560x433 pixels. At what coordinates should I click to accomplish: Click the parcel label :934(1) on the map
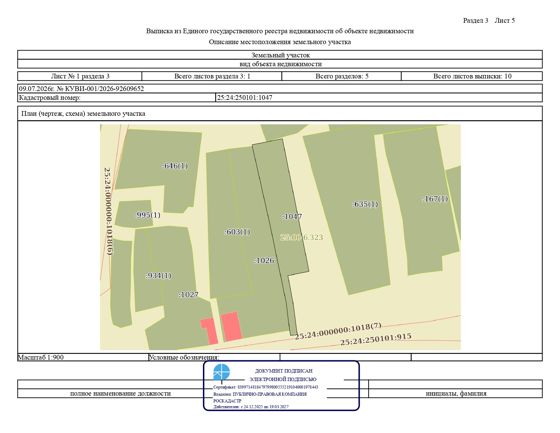(x=159, y=276)
